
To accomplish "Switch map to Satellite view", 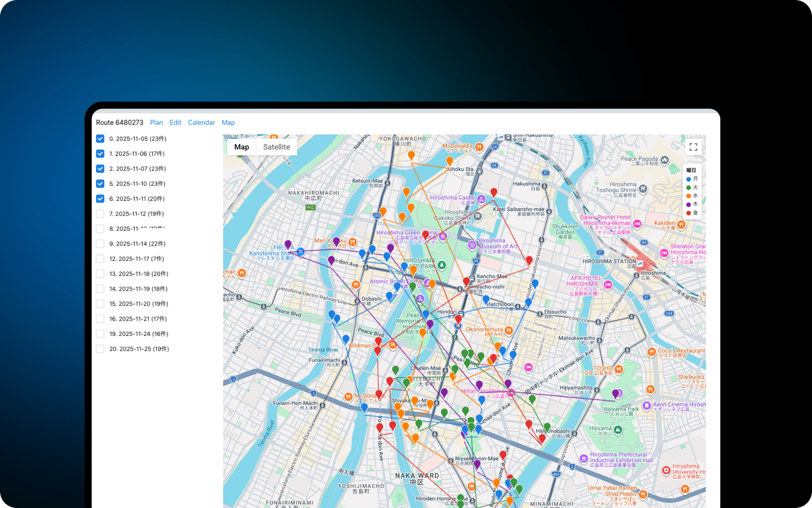I will 276,147.
